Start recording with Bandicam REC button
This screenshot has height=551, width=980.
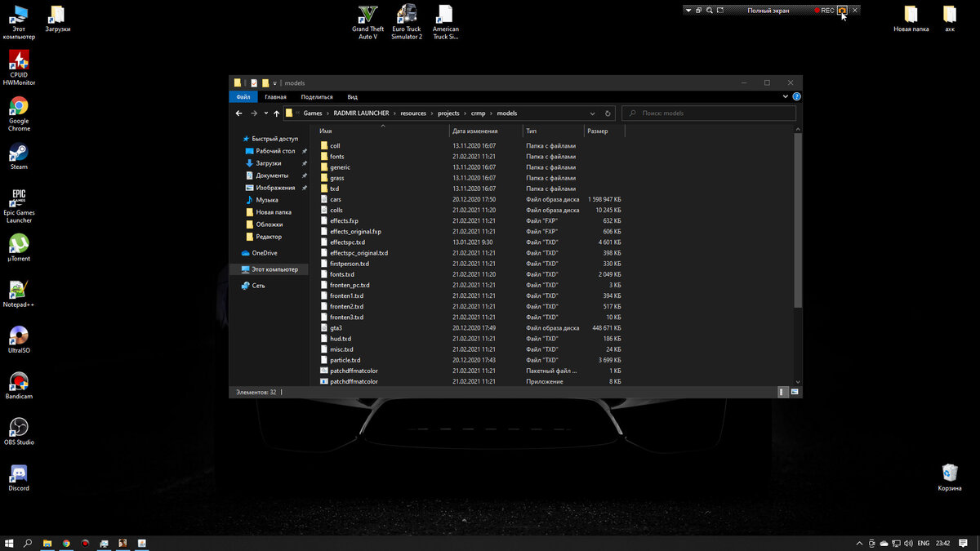[823, 10]
